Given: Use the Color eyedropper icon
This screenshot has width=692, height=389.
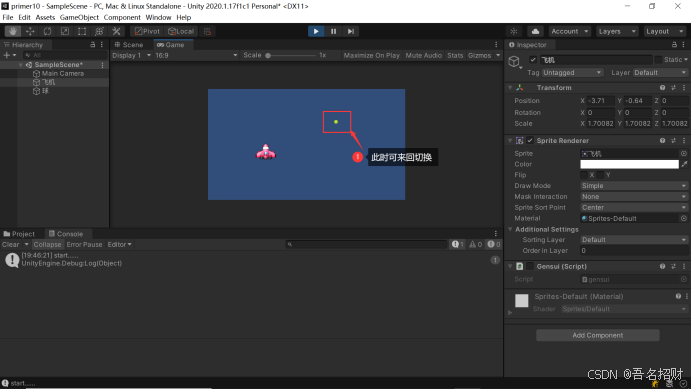Looking at the screenshot, I should 684,164.
